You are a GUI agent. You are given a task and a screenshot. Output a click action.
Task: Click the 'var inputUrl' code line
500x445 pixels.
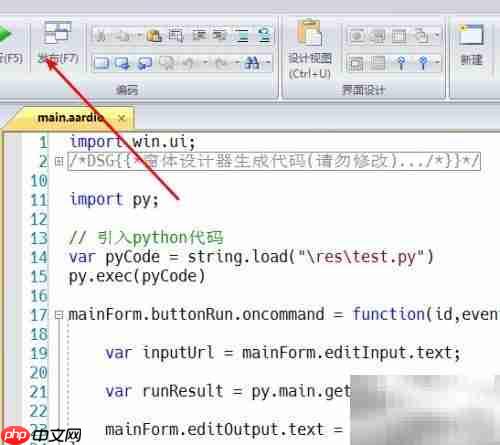(283, 353)
